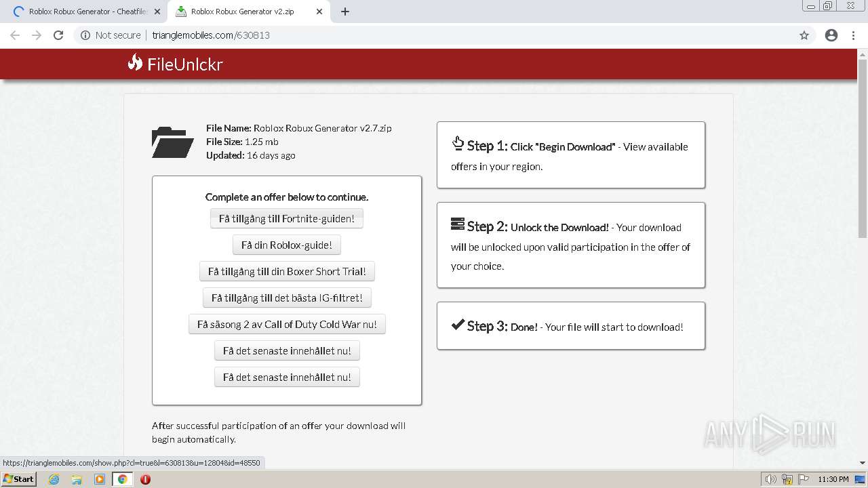Click the 'File Size: 1.25 mb' text
The height and width of the screenshot is (488, 868).
[242, 142]
